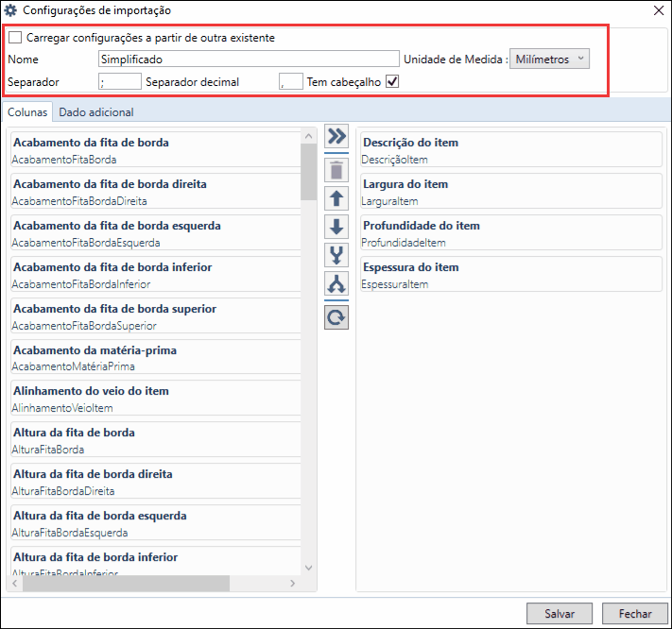Select Espessura do item column
Image resolution: width=672 pixels, height=629 pixels.
coord(511,274)
